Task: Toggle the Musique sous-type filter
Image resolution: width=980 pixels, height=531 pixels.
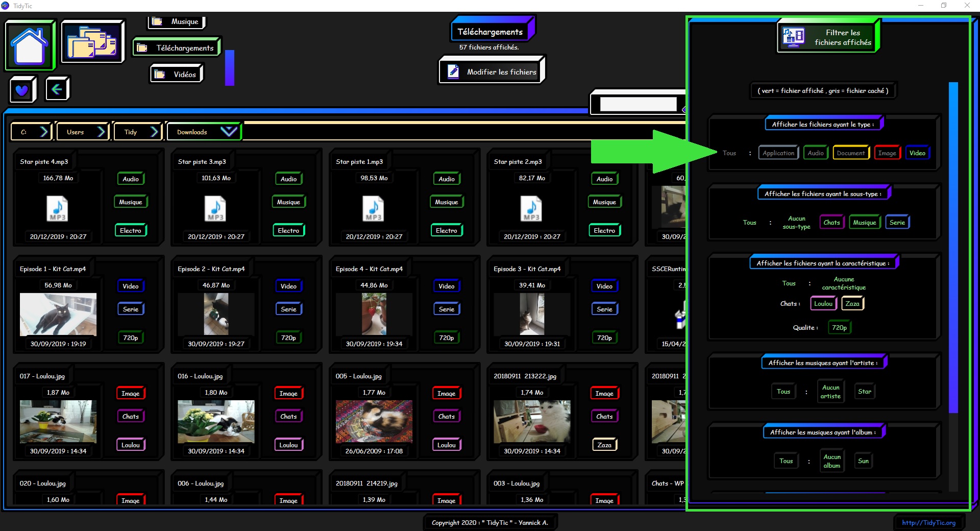Action: point(865,222)
